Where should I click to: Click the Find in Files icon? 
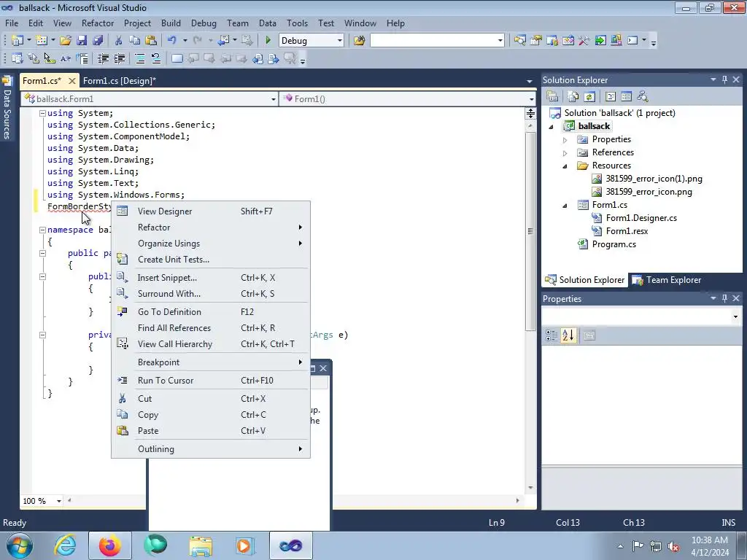[x=359, y=41]
